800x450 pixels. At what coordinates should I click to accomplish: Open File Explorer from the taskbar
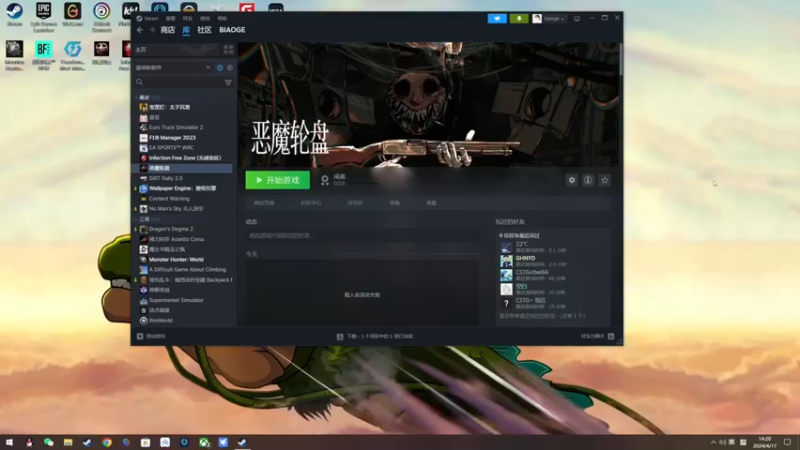[x=68, y=442]
